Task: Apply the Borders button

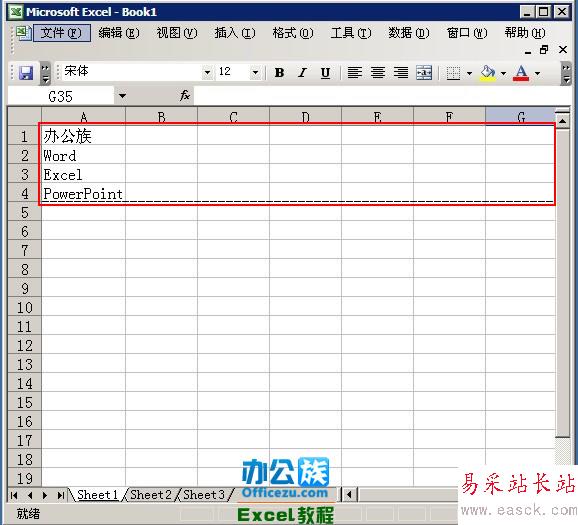Action: pyautogui.click(x=453, y=73)
